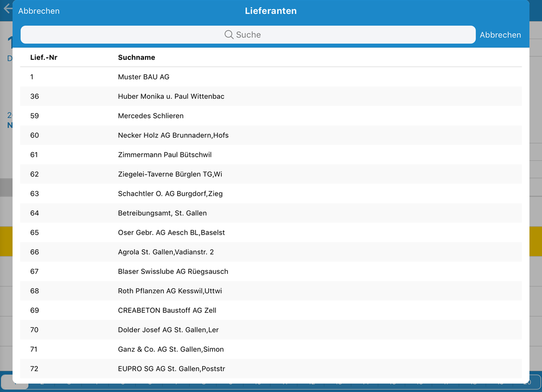Click supplier number 66
Image resolution: width=542 pixels, height=392 pixels.
35,252
